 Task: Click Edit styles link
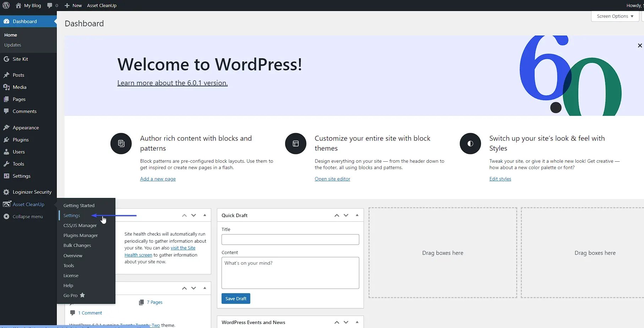(x=500, y=179)
